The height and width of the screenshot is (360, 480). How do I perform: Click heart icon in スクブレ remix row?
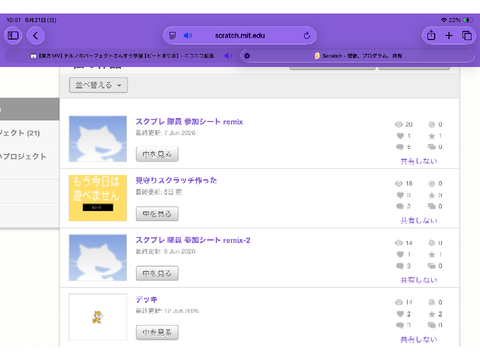point(400,136)
